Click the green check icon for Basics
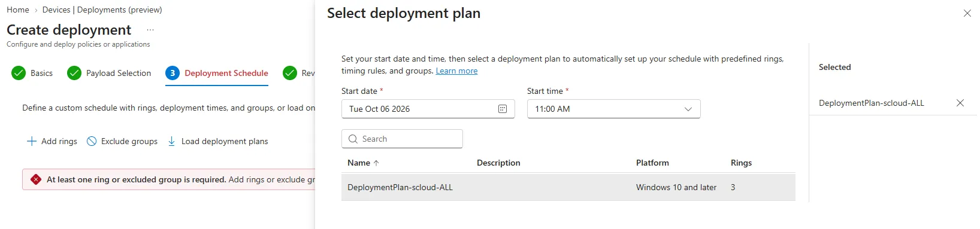The width and height of the screenshot is (980, 229). click(19, 73)
